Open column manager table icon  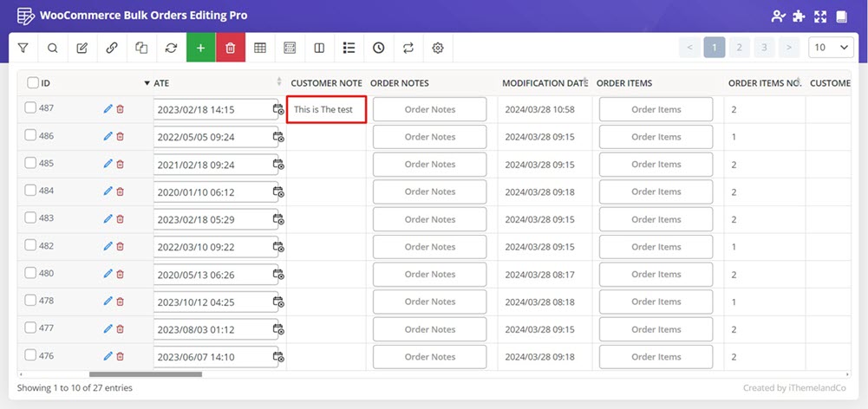point(260,48)
